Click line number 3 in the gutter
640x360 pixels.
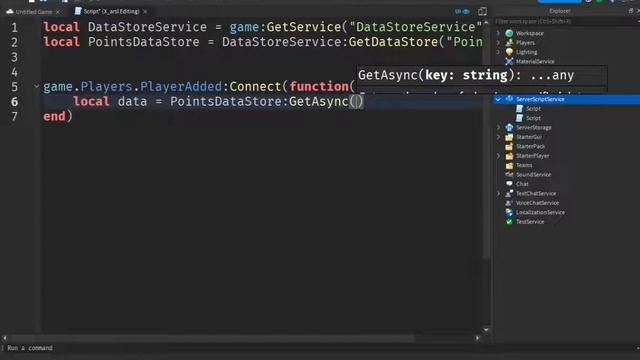click(x=15, y=57)
